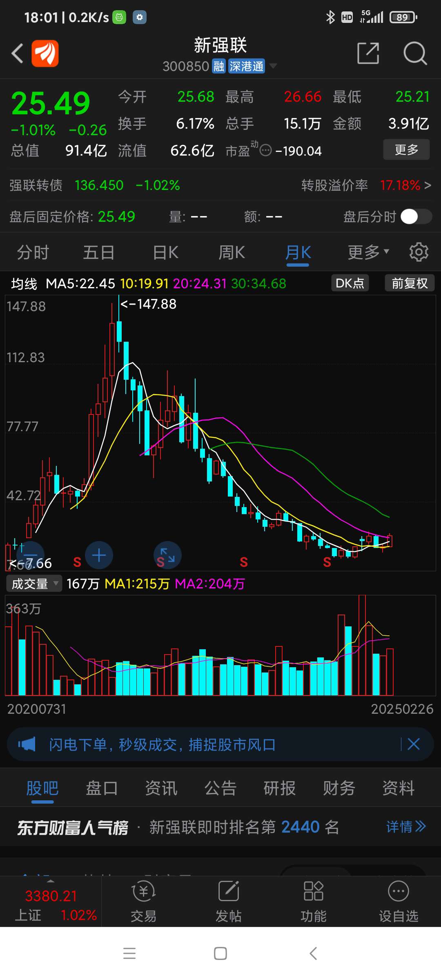Open the 研报 tab
The height and width of the screenshot is (980, 441).
280,788
